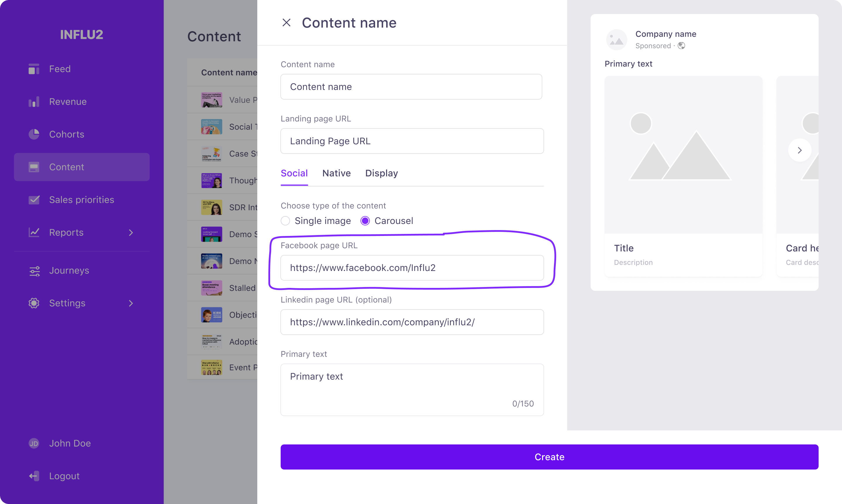The image size is (842, 504).
Task: Click the Facebook page URL input
Action: pos(412,268)
